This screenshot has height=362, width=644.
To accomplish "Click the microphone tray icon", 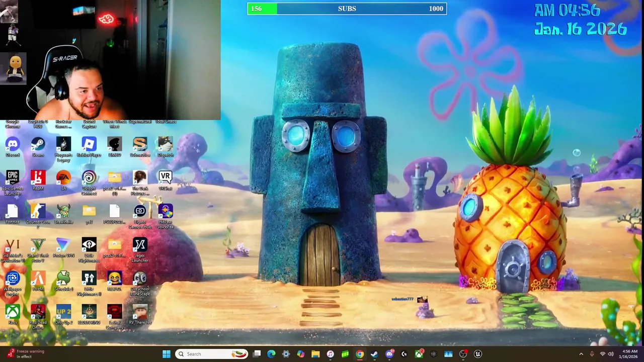I will click(592, 354).
